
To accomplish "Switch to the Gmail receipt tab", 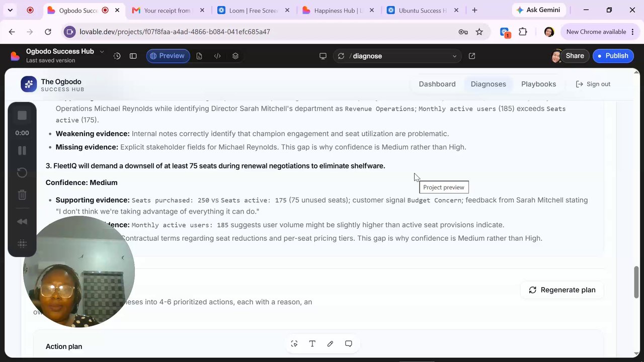I will click(168, 11).
